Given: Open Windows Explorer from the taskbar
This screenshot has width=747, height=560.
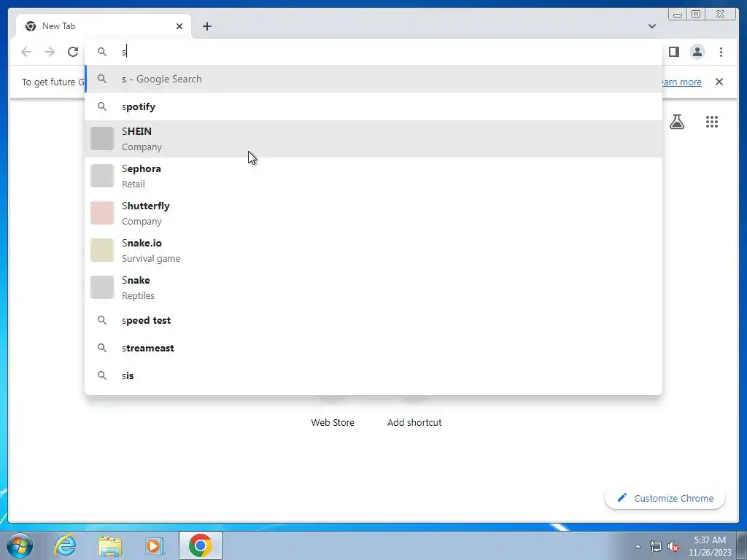Looking at the screenshot, I should coord(110,545).
